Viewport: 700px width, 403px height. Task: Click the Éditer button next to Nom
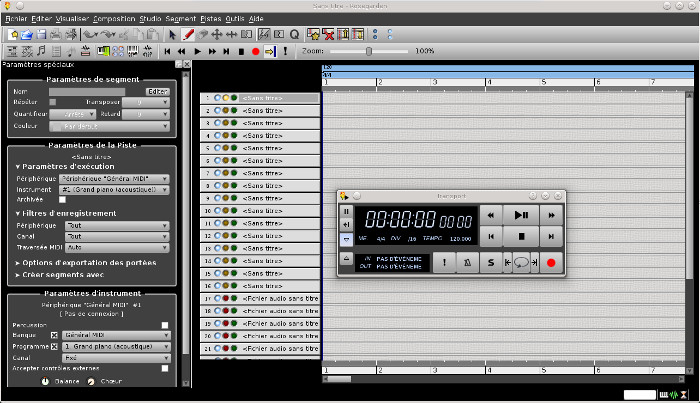157,91
